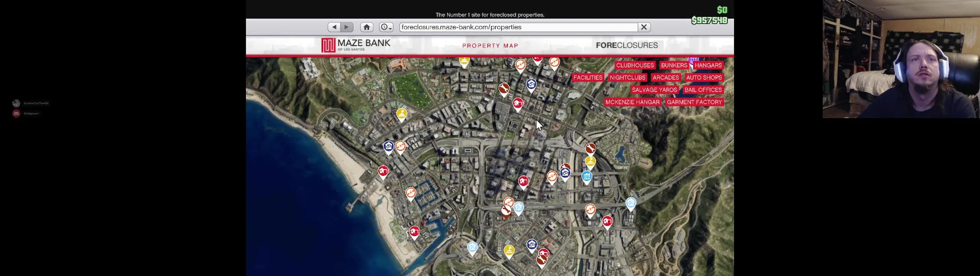Select the navy pin near the western beach
Viewport: 980px width, 276px height.
(x=389, y=148)
